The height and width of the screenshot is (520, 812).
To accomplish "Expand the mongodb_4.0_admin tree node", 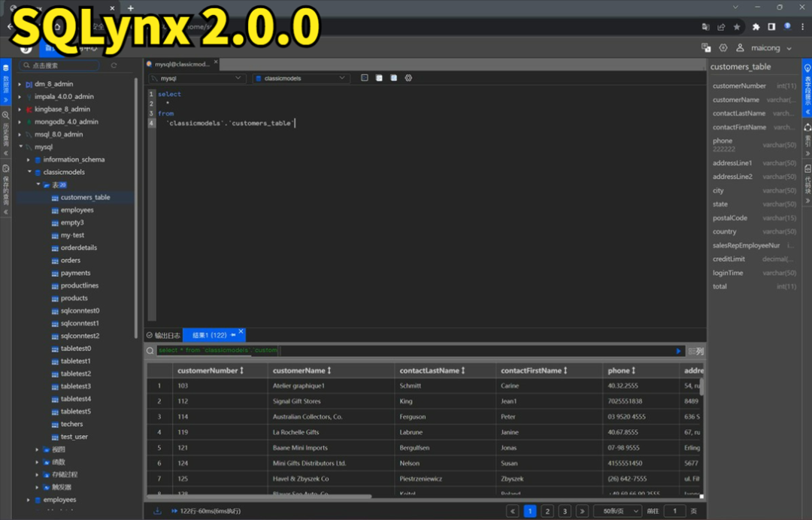I will pos(20,122).
